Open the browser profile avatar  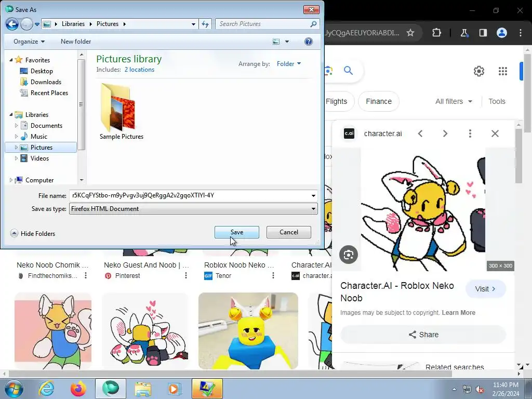(x=502, y=33)
